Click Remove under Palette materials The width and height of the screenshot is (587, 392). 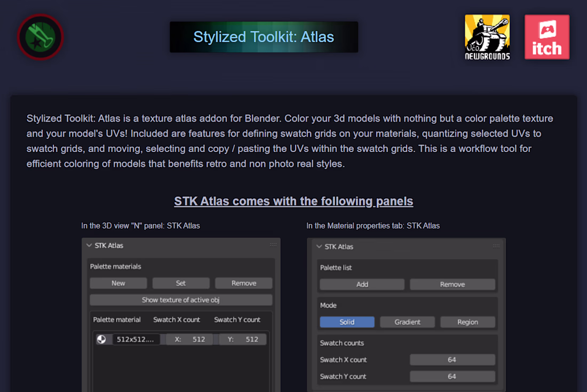point(244,283)
